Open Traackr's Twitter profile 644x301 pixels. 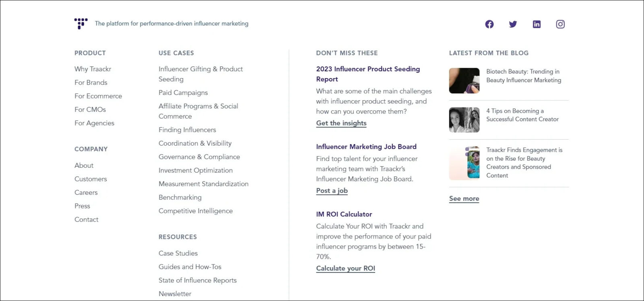513,24
